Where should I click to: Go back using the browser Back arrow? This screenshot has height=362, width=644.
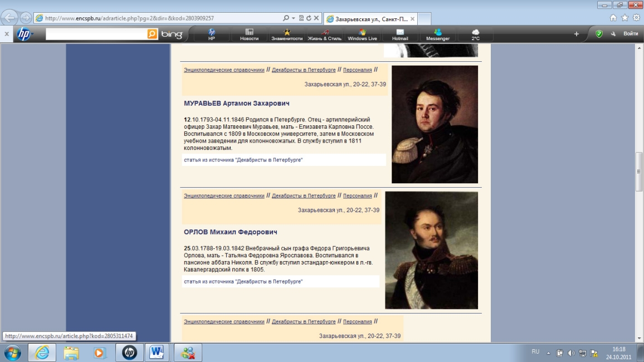pyautogui.click(x=9, y=18)
